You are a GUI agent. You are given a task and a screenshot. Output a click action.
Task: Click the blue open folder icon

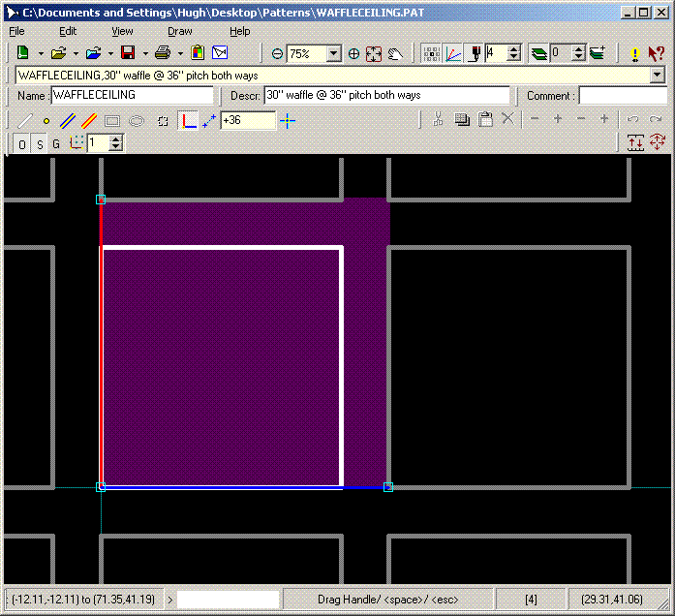(93, 53)
